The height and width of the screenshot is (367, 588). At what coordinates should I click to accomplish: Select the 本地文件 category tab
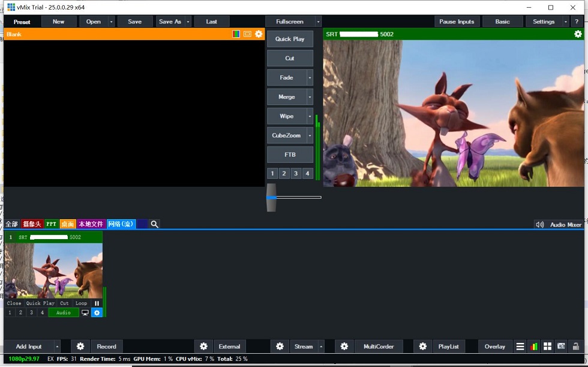pos(91,224)
